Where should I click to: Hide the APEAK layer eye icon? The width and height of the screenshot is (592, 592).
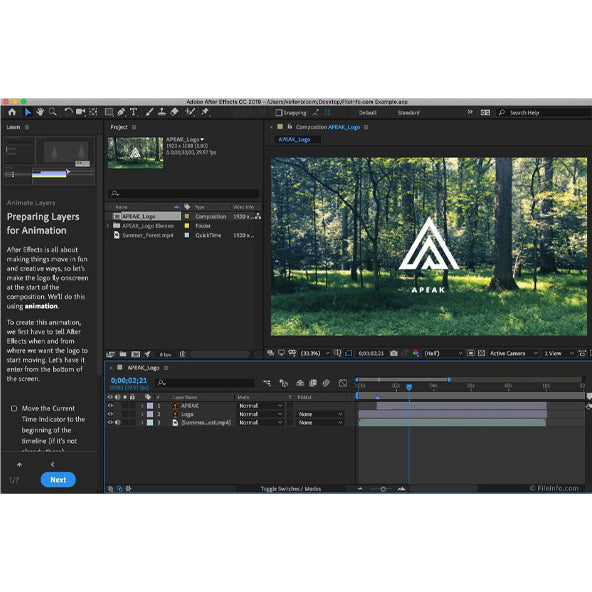(x=110, y=405)
